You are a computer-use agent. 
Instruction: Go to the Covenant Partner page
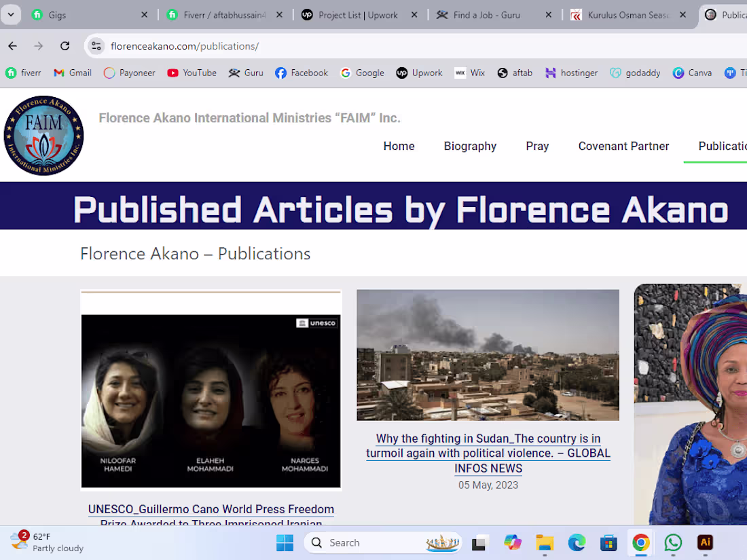tap(623, 146)
